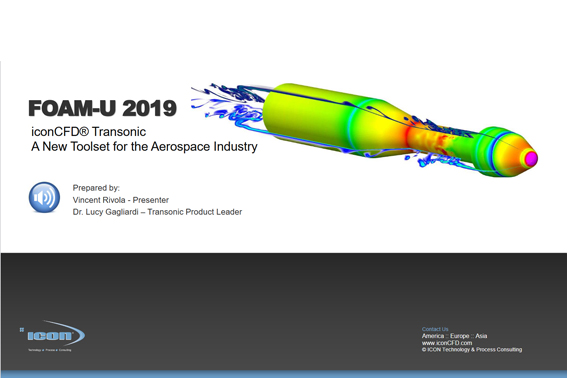Click 'A New Toolset for the Aerospace Industry'
567x378 pixels.
[144, 146]
